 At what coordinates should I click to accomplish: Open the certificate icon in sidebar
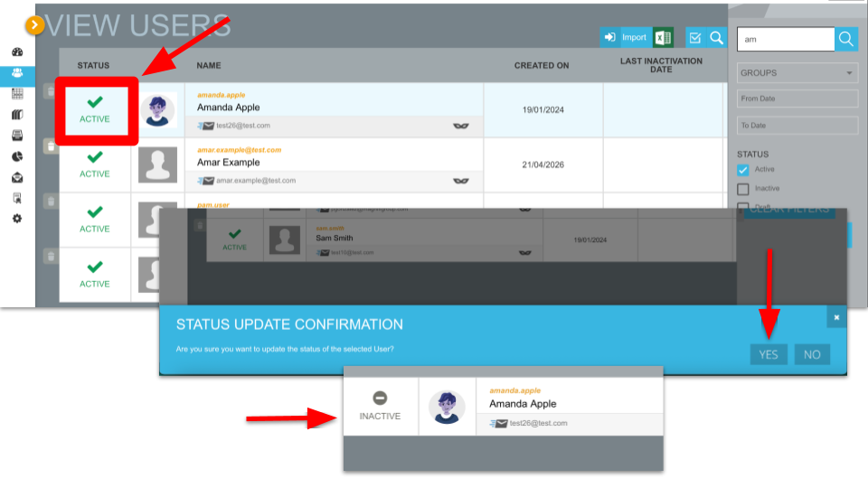tap(17, 198)
